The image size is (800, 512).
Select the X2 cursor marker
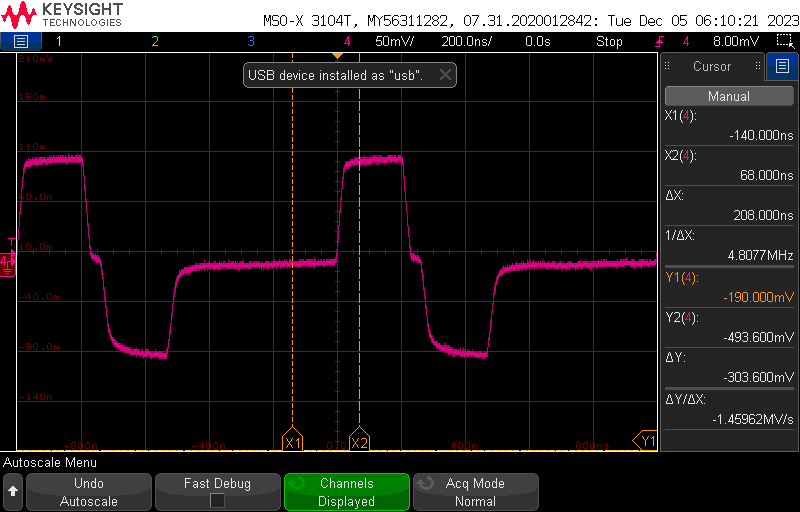(360, 442)
